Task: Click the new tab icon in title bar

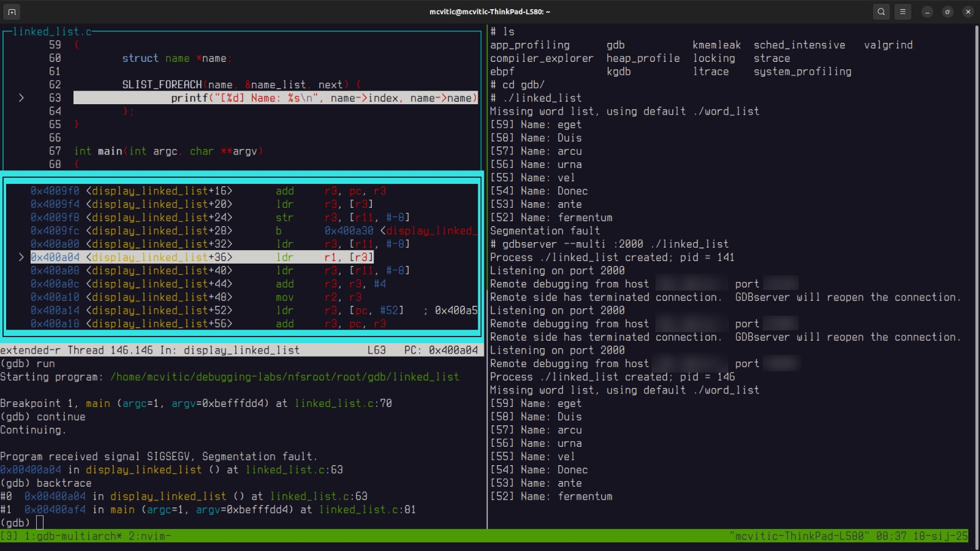Action: [12, 12]
